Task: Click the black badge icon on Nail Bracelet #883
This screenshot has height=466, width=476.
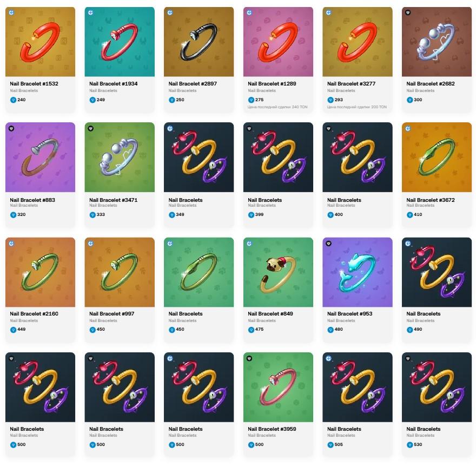Action: pos(11,128)
